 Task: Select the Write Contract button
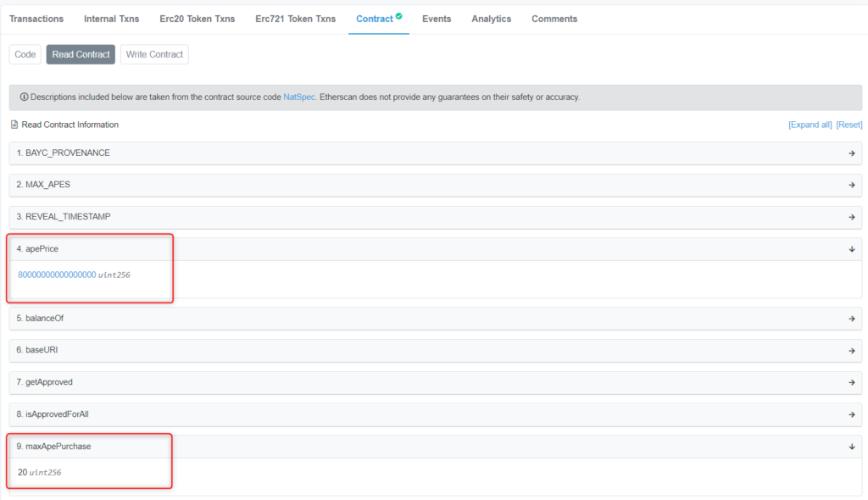pos(154,54)
